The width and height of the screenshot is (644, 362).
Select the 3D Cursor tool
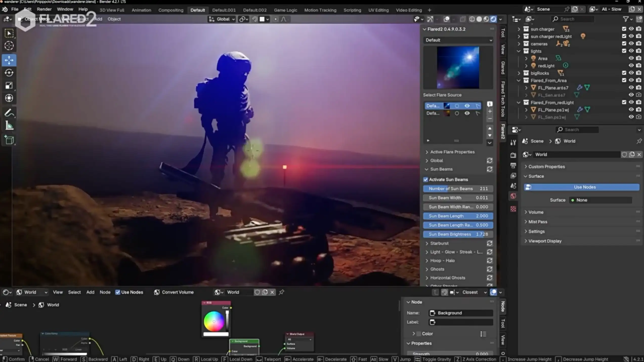[9, 46]
